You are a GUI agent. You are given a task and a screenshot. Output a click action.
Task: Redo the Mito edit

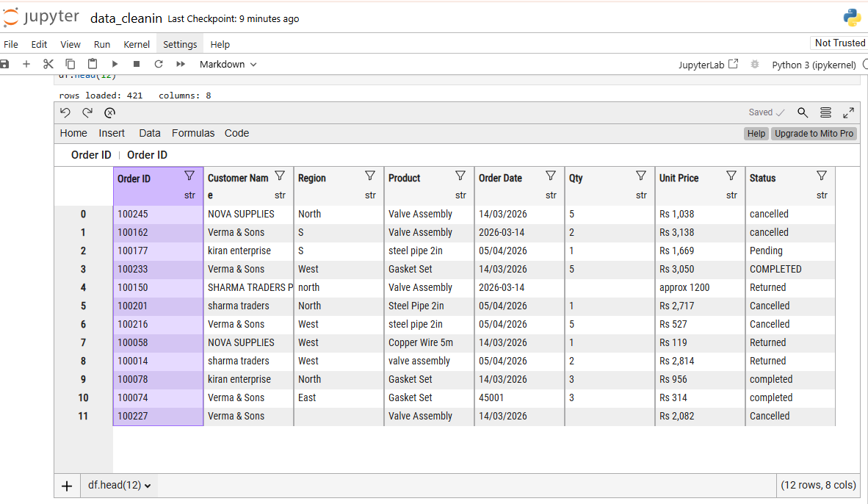tap(87, 113)
